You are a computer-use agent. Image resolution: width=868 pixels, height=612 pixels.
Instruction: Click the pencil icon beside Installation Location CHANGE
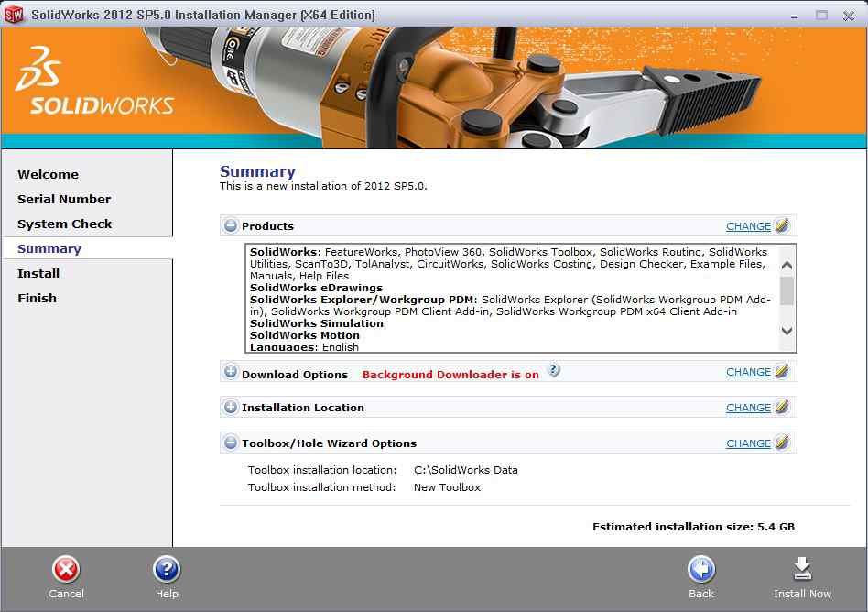[x=782, y=407]
